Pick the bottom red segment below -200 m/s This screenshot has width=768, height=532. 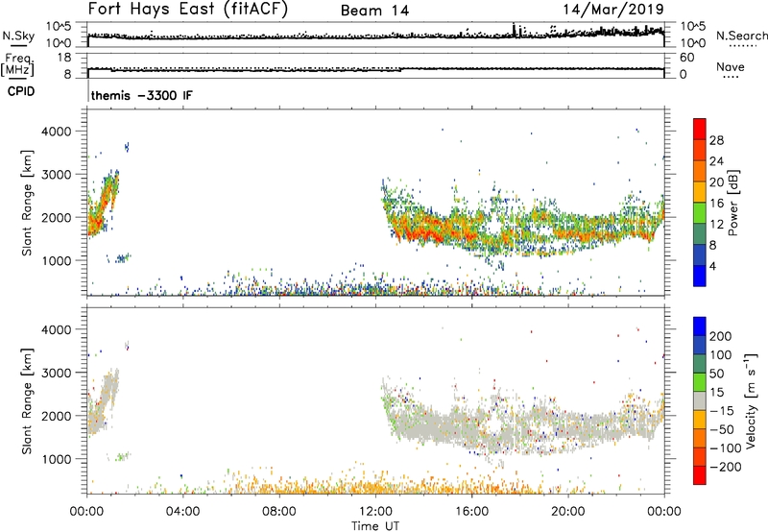click(700, 475)
